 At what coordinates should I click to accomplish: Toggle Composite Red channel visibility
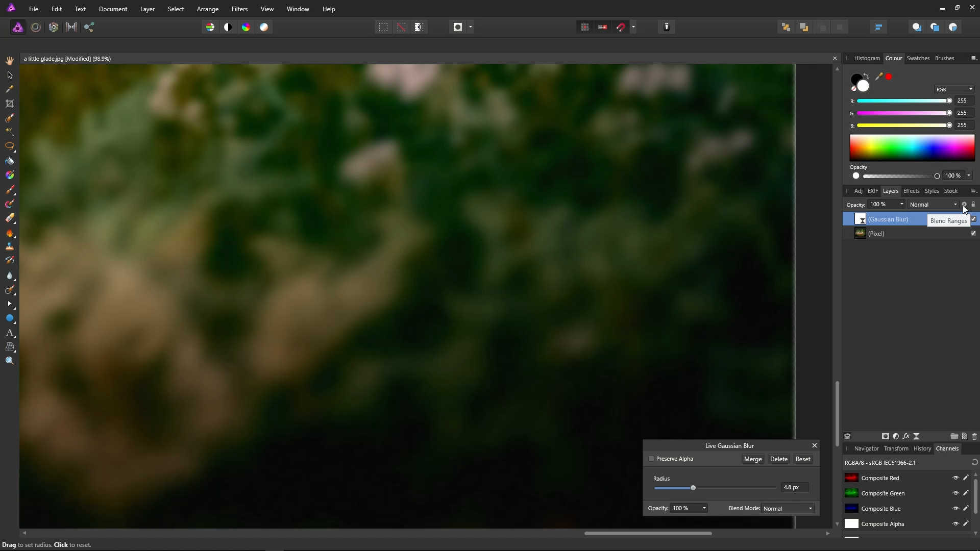point(955,478)
